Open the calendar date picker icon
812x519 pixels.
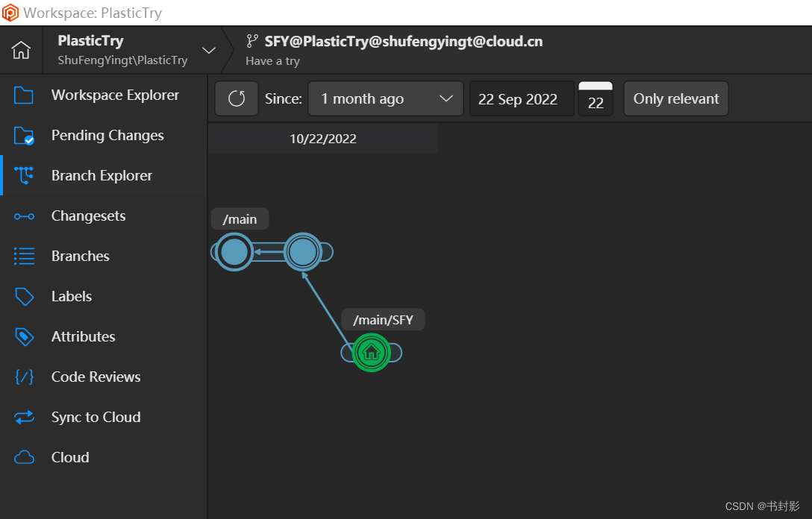596,98
